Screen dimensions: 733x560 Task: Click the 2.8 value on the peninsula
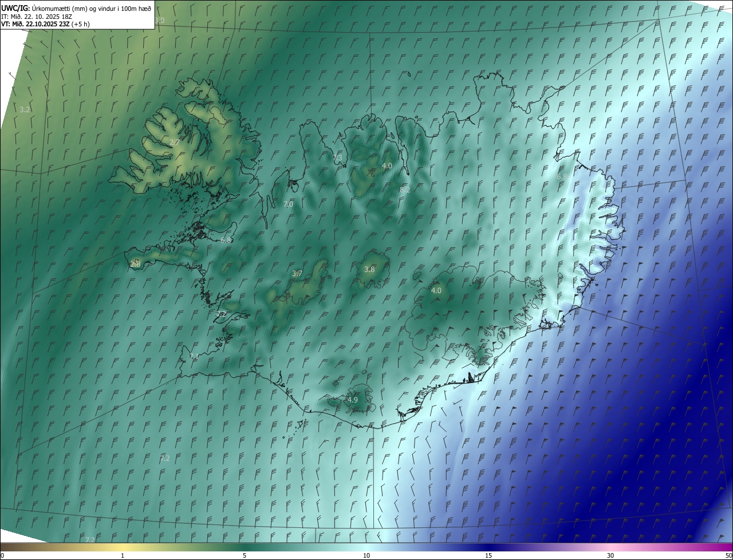(x=135, y=264)
